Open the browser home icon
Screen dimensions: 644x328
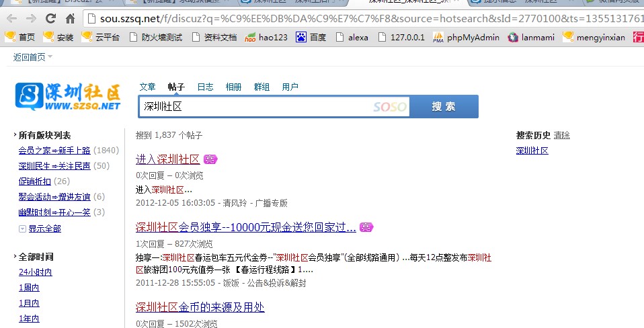(70, 18)
